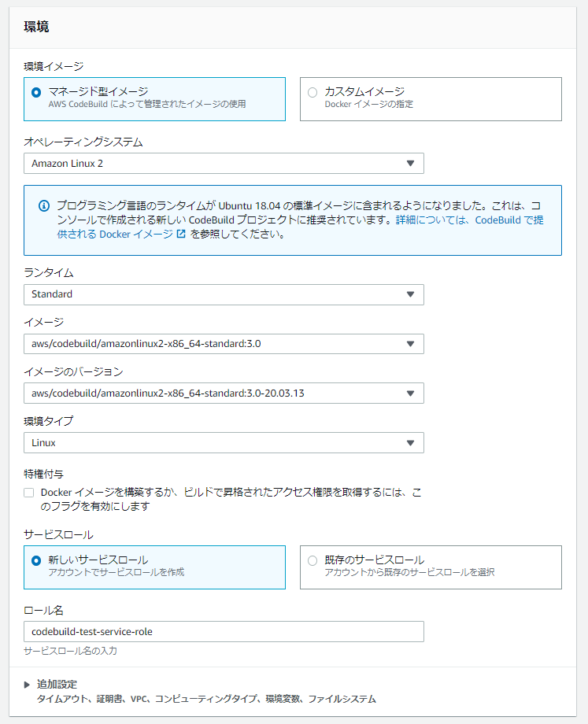Viewport: 588px width, 724px height.
Task: Click the 特権付与 label
Action: click(44, 474)
